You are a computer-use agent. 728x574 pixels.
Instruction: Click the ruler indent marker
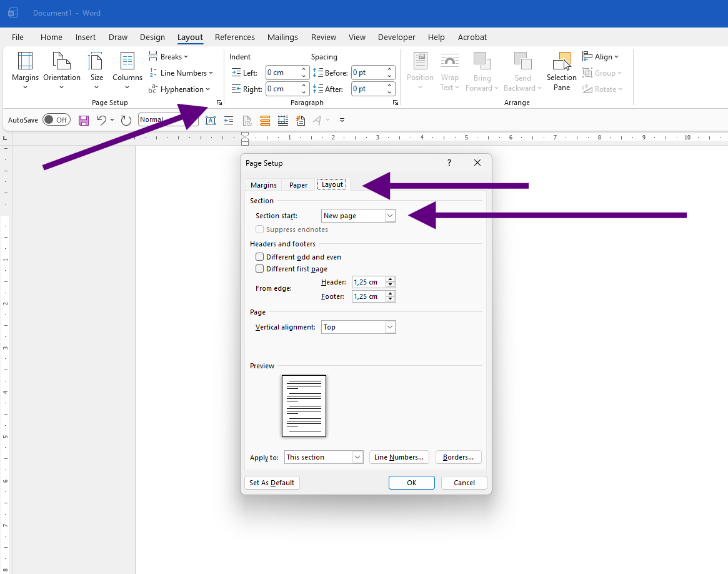[x=245, y=138]
